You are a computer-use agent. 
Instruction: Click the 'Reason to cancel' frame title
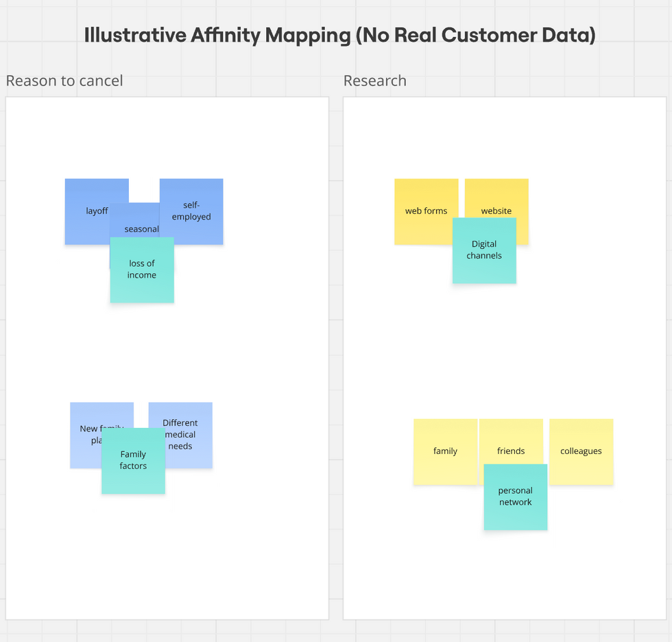click(x=64, y=80)
